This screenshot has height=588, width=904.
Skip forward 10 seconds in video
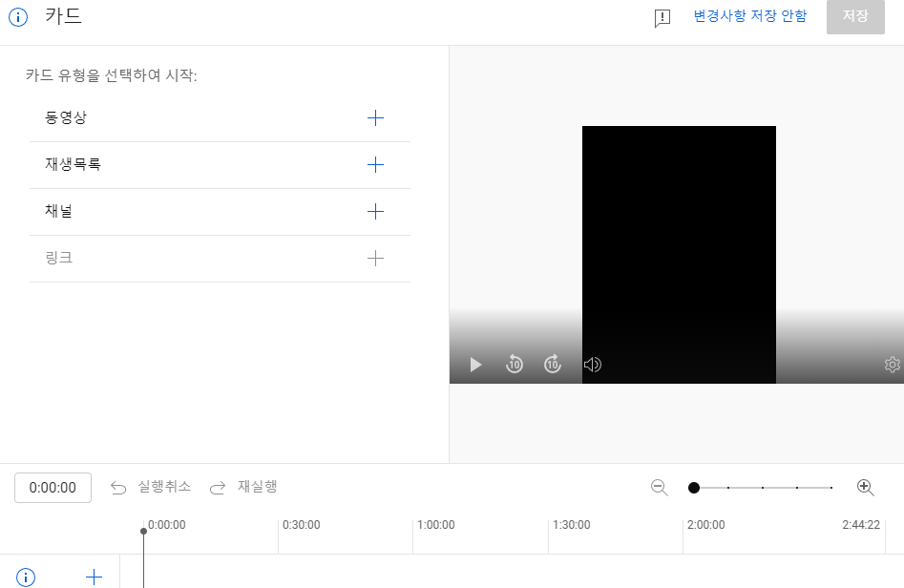[553, 365]
